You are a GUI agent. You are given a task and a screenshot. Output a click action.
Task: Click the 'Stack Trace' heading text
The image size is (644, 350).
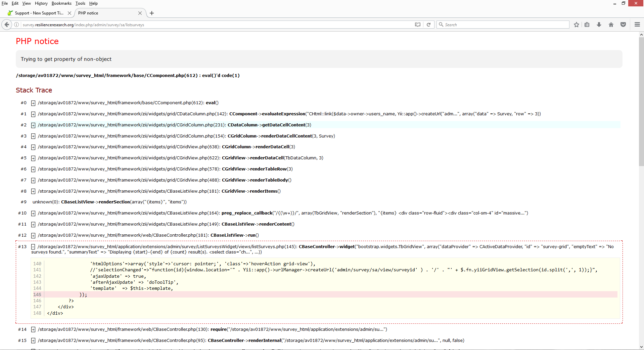34,90
